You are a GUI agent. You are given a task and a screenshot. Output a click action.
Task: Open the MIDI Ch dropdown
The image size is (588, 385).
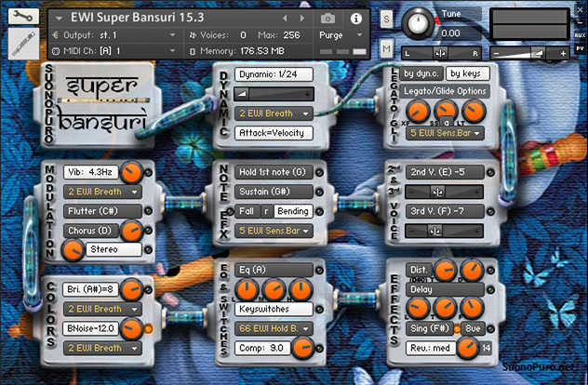point(114,51)
